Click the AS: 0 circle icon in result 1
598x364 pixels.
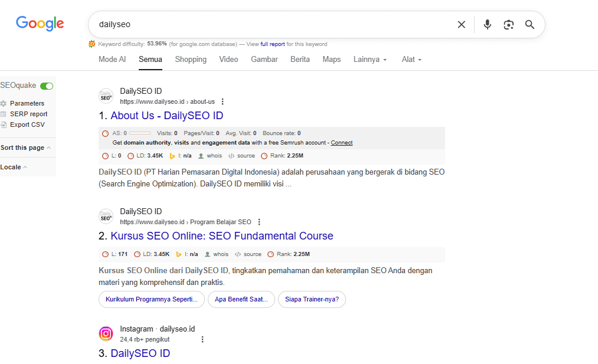[105, 133]
